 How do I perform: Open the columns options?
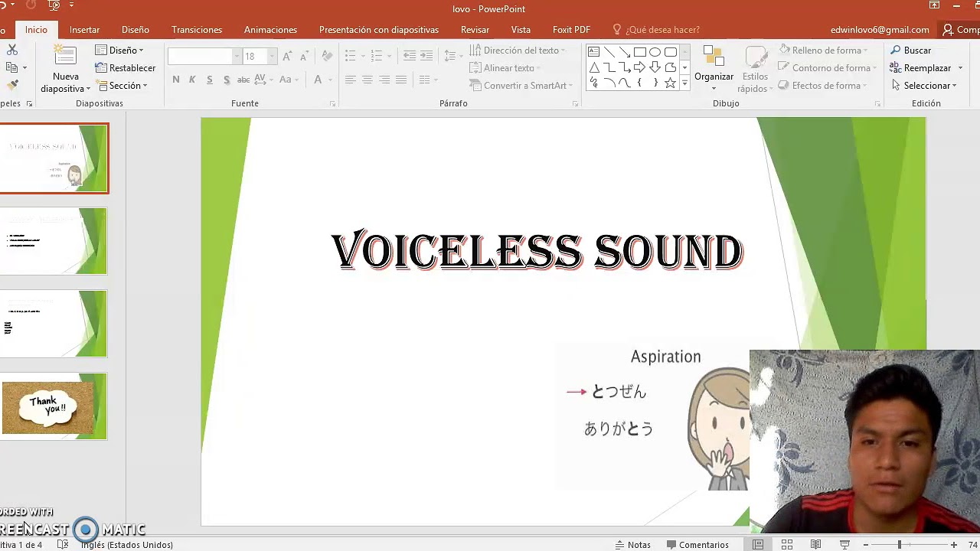[428, 80]
